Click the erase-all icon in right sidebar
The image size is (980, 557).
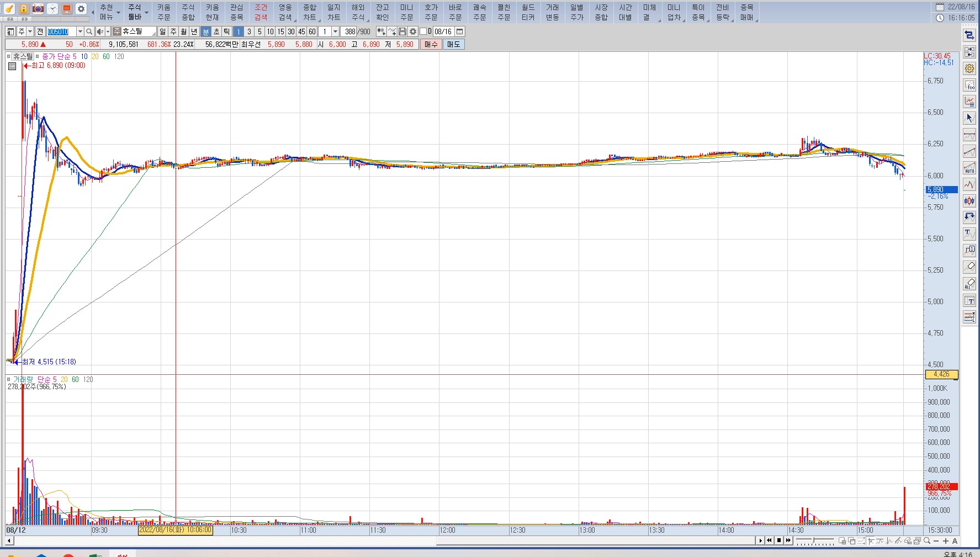(970, 284)
